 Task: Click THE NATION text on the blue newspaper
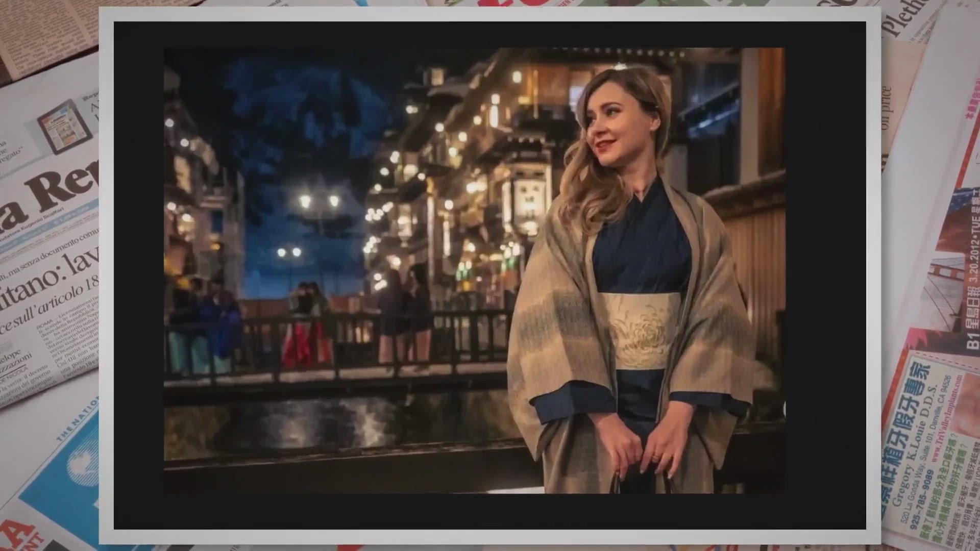[x=77, y=419]
